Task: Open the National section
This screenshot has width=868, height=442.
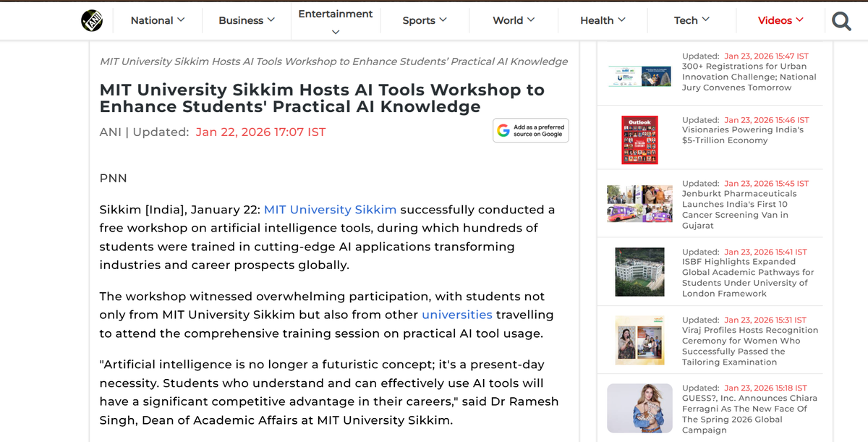Action: click(x=152, y=20)
